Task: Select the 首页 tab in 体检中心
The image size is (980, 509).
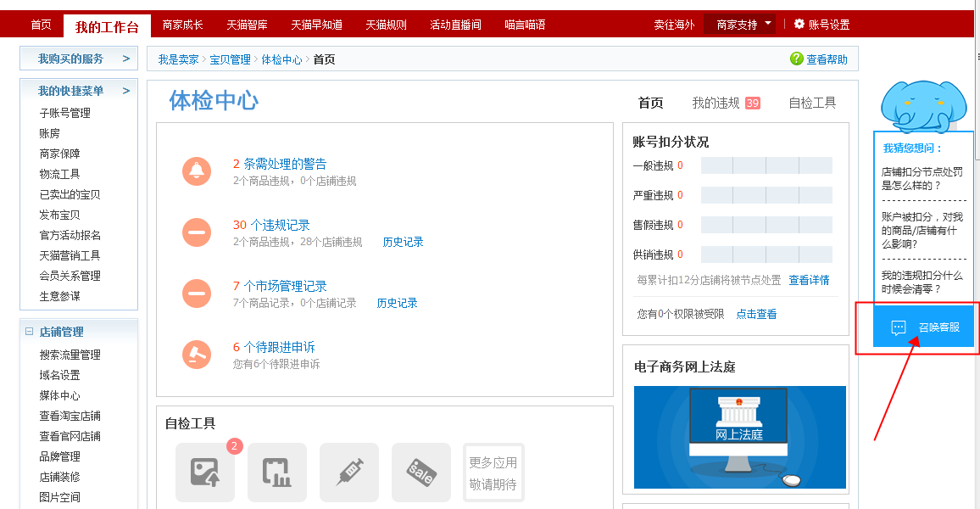Action: (x=650, y=103)
